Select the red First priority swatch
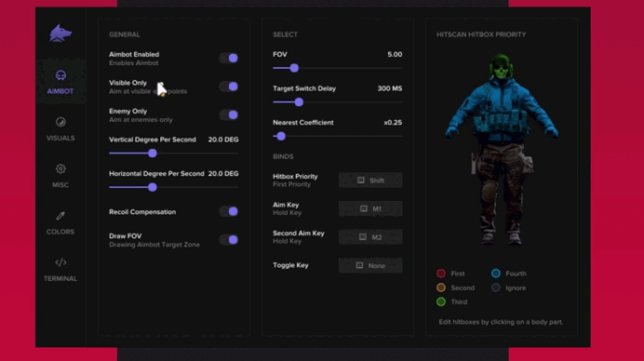This screenshot has width=644, height=361. coord(441,274)
